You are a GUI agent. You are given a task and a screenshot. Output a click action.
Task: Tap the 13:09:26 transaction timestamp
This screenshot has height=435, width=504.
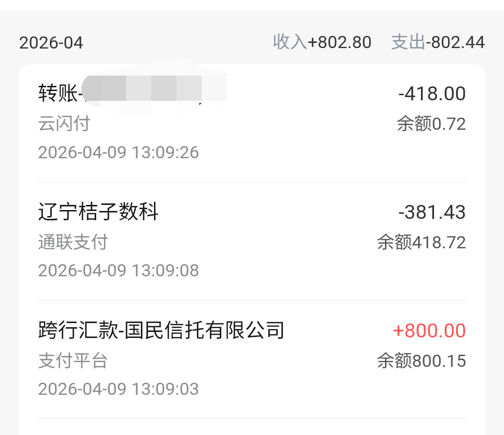coord(118,153)
